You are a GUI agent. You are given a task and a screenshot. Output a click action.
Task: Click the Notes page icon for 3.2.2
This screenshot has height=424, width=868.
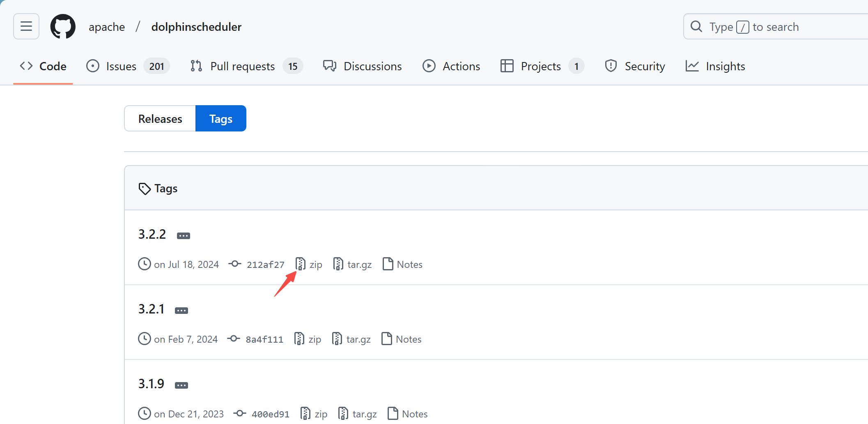point(388,264)
